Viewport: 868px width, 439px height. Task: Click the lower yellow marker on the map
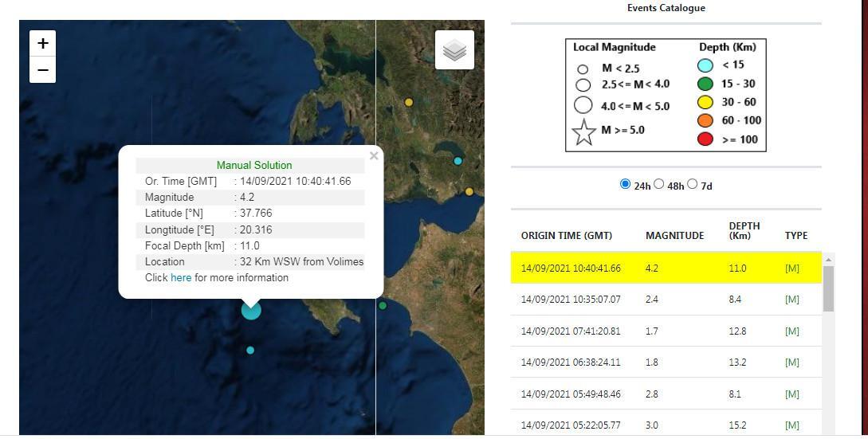(469, 192)
